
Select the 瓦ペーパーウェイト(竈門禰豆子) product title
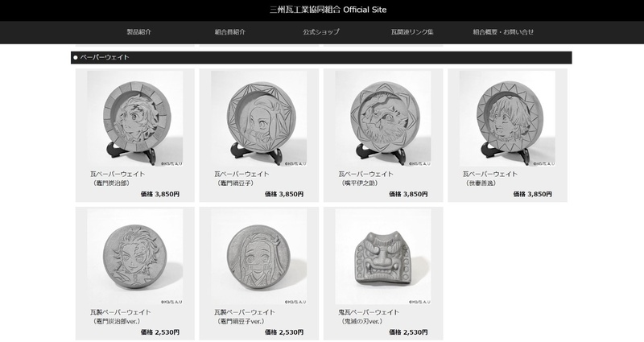242,178
